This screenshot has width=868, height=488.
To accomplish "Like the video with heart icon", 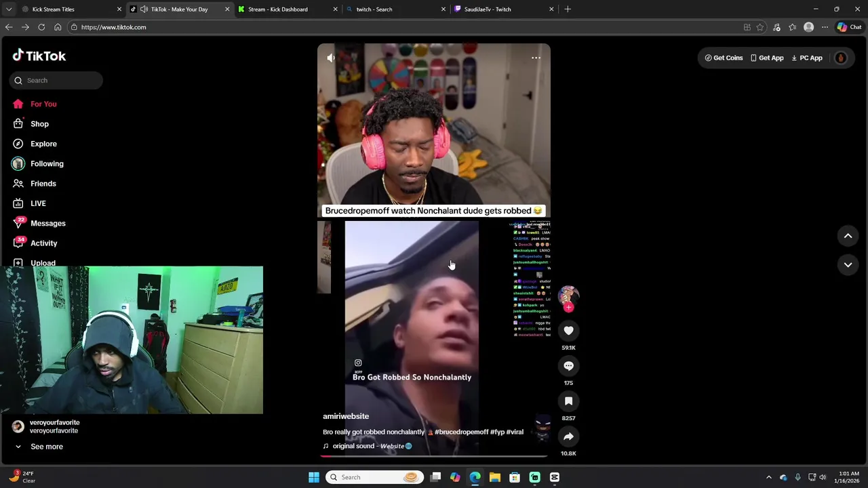I will pos(568,331).
